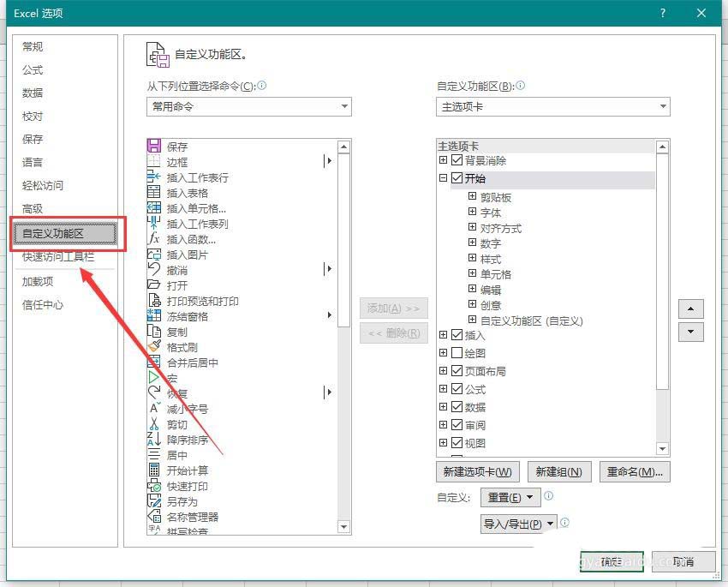Open the 信任中心 options category

click(x=43, y=305)
